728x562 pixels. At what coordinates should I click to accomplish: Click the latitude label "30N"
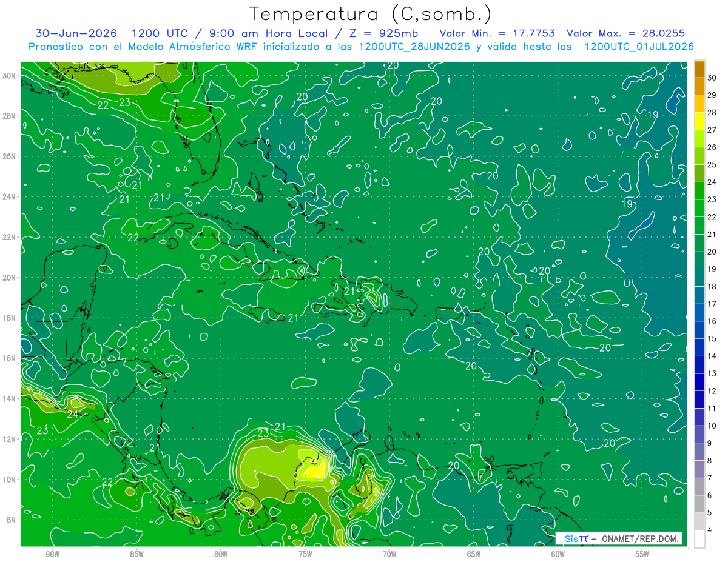(x=10, y=76)
